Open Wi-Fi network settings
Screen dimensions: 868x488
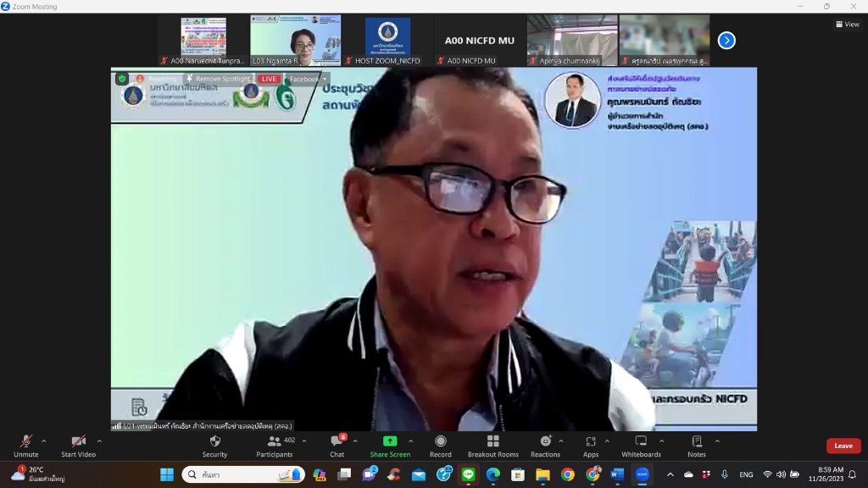click(x=767, y=474)
